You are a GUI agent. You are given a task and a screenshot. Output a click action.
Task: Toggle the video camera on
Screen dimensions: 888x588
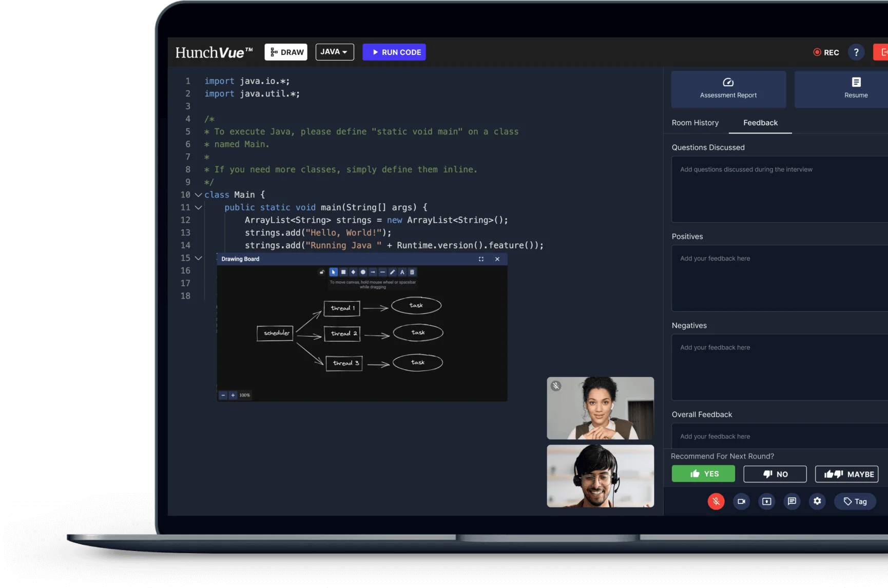(x=741, y=501)
